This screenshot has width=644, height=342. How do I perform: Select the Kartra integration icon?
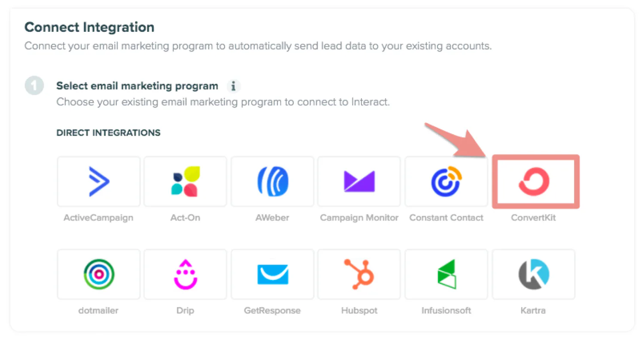coord(533,274)
